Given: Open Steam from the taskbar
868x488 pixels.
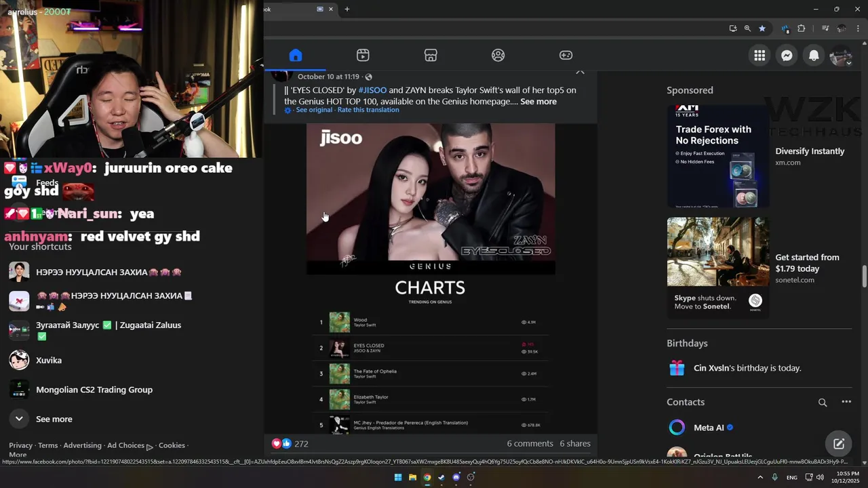Looking at the screenshot, I should (441, 477).
